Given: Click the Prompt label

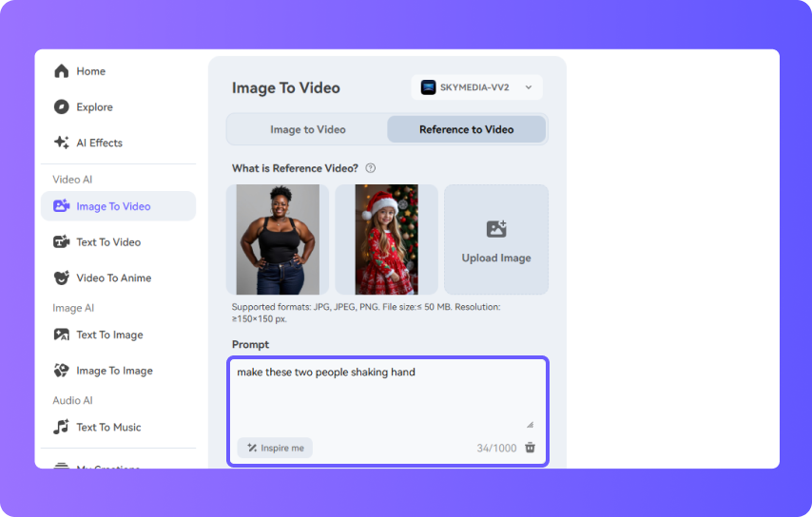Looking at the screenshot, I should pos(251,344).
